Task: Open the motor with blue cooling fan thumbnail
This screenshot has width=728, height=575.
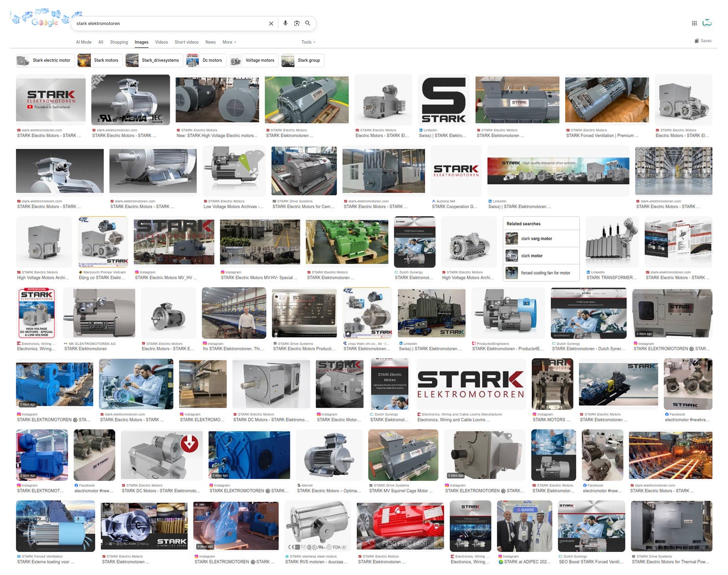Action: pyautogui.click(x=508, y=313)
